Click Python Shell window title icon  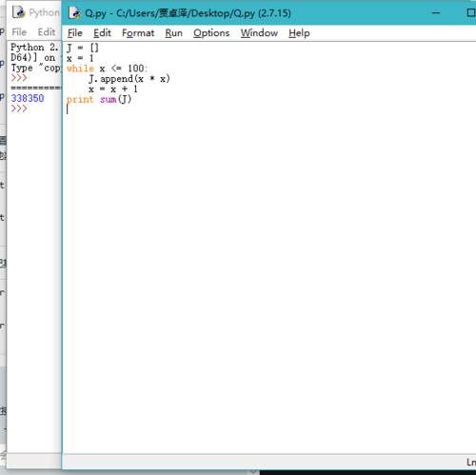coord(18,12)
